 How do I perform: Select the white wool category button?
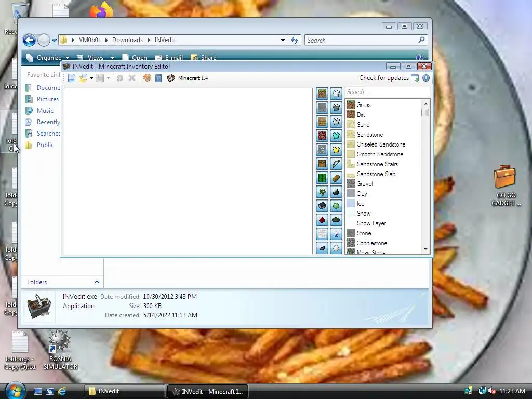(322, 234)
